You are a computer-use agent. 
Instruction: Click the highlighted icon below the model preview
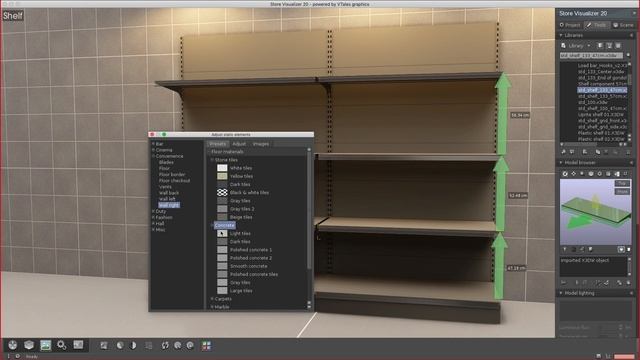click(x=621, y=249)
